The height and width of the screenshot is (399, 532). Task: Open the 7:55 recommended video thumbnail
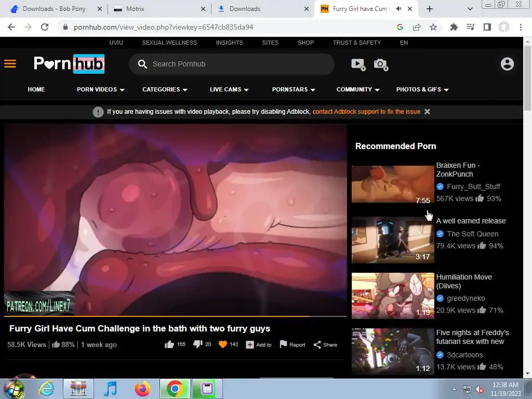coord(393,184)
